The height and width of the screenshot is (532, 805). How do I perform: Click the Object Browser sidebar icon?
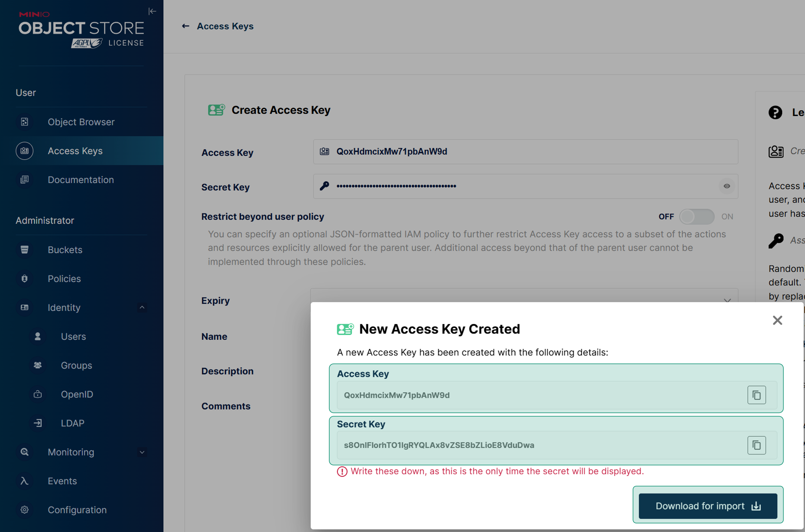[25, 122]
